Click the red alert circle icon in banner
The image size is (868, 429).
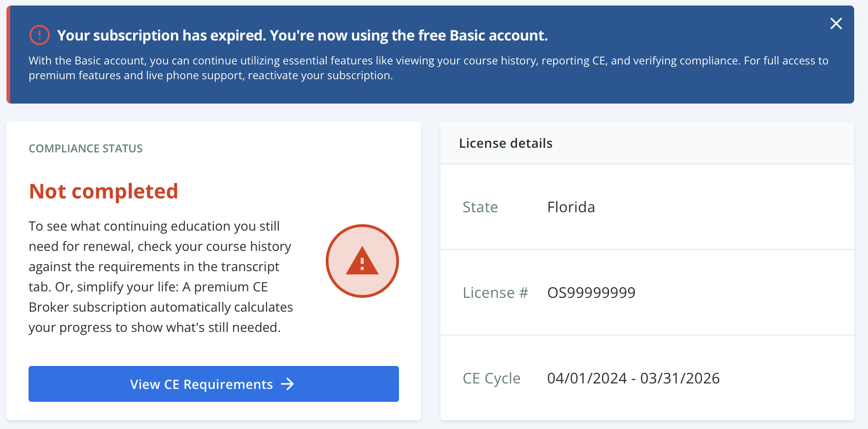pos(39,35)
